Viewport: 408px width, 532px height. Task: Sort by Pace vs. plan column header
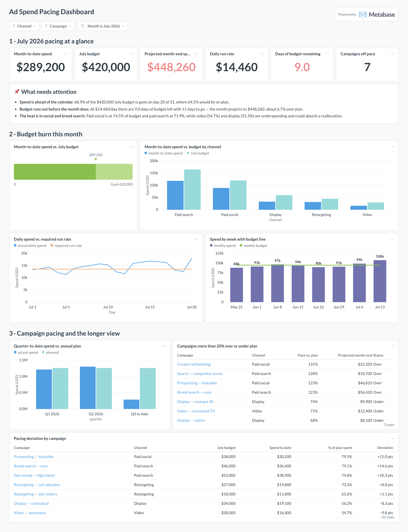(308, 355)
